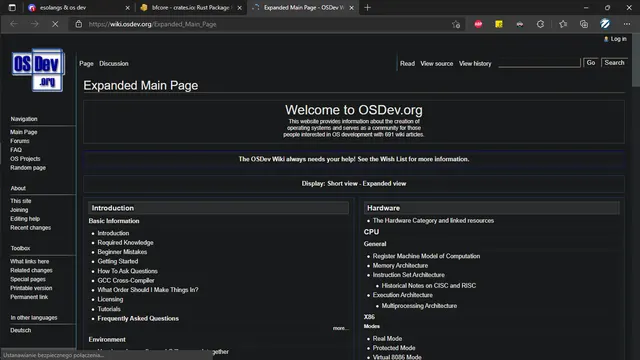Open the Multiprocessing Architecture article

pos(419,306)
